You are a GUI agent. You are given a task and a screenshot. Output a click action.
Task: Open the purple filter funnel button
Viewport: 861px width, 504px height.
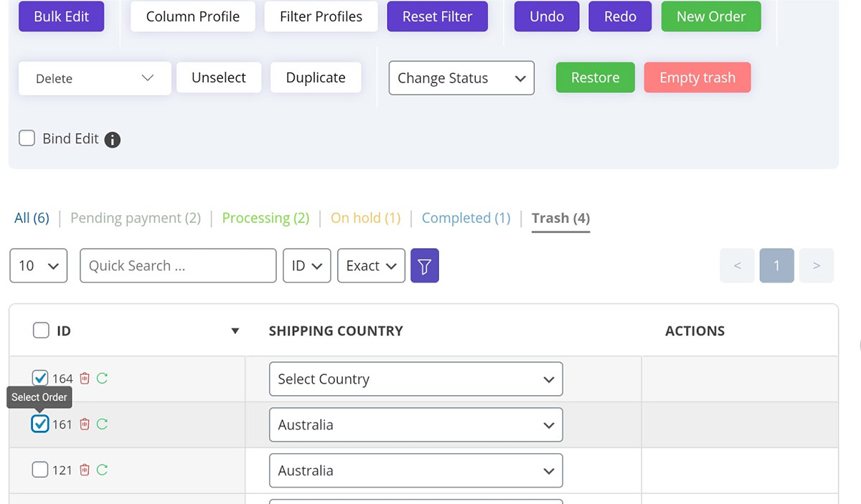pyautogui.click(x=425, y=266)
